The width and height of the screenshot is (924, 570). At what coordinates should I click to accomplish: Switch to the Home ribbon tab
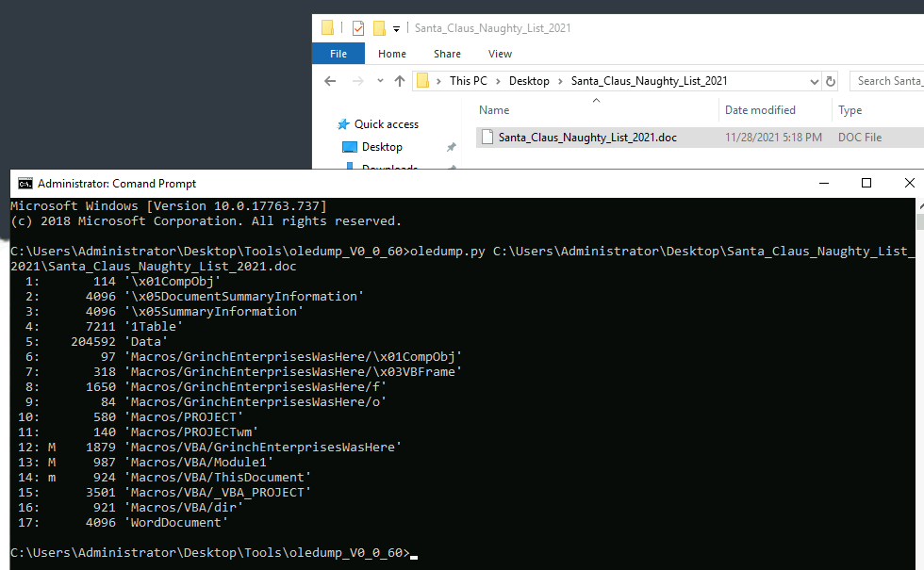(x=392, y=54)
